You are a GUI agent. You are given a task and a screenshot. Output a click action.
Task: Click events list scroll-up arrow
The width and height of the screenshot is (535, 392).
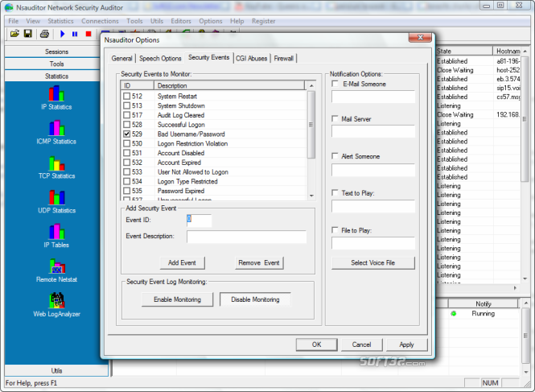point(311,85)
